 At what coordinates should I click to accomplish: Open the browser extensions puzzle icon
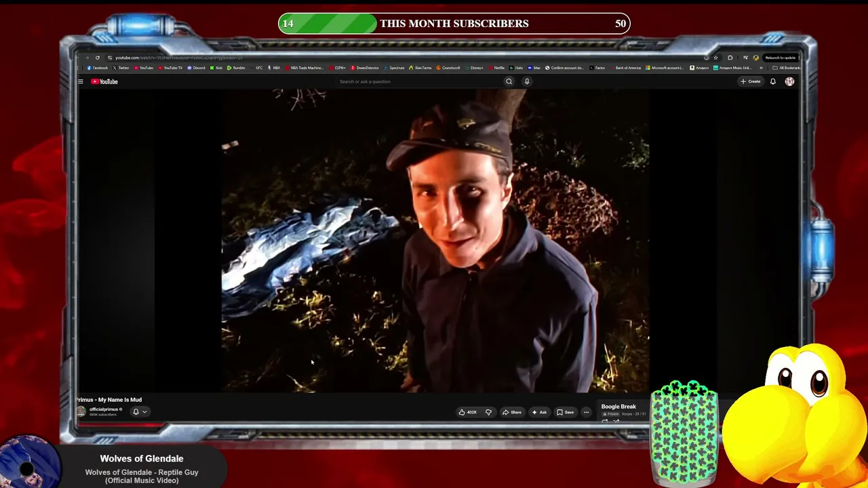tap(730, 58)
